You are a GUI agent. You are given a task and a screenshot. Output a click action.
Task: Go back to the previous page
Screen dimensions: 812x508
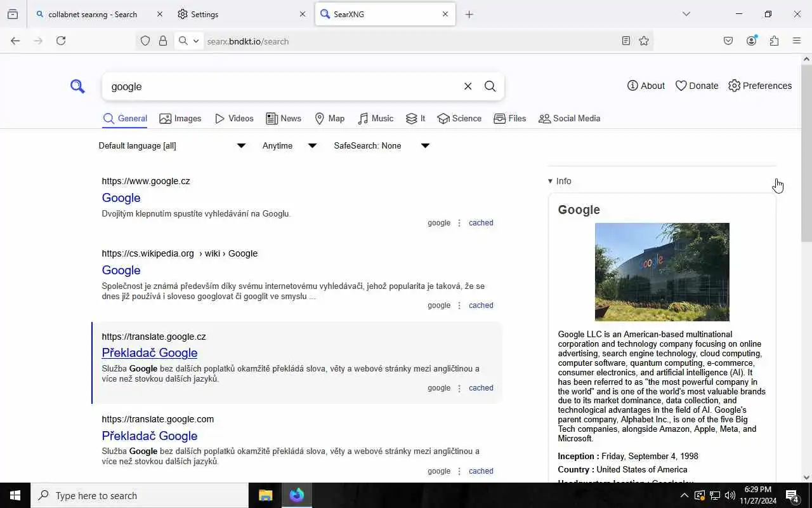pyautogui.click(x=15, y=41)
